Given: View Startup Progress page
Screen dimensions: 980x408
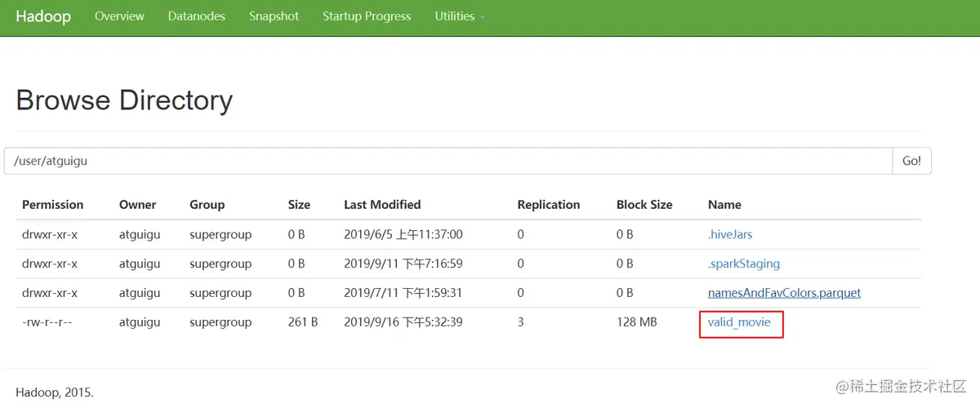Looking at the screenshot, I should point(367,16).
